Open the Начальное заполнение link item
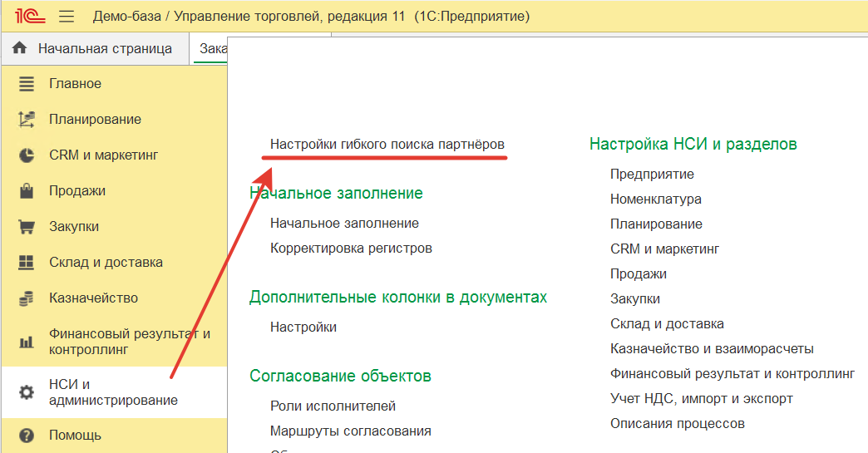 pos(344,224)
